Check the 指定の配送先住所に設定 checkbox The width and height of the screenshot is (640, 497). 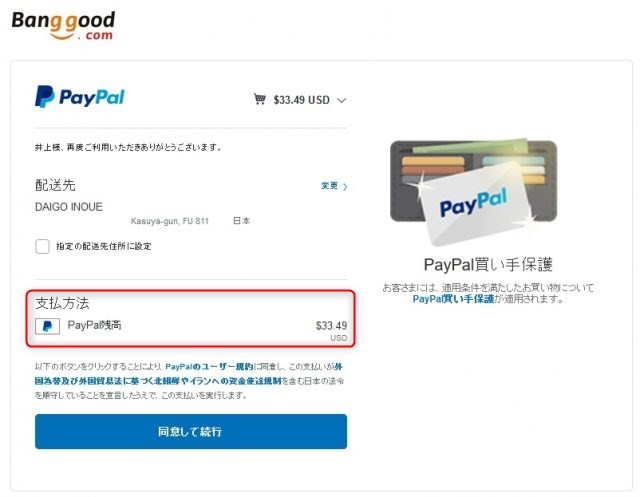coord(42,246)
